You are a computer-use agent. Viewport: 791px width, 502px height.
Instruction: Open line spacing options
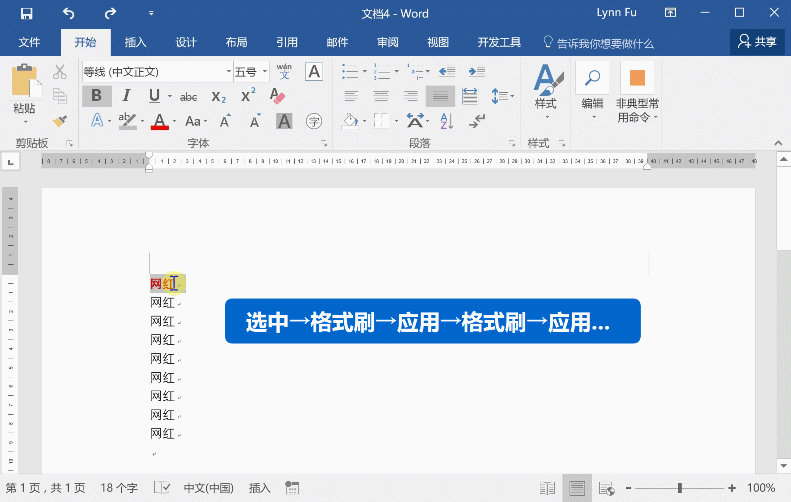click(x=502, y=96)
